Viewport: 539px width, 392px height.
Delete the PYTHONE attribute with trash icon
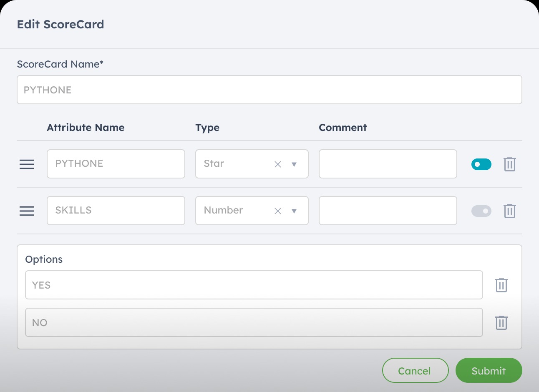point(509,164)
